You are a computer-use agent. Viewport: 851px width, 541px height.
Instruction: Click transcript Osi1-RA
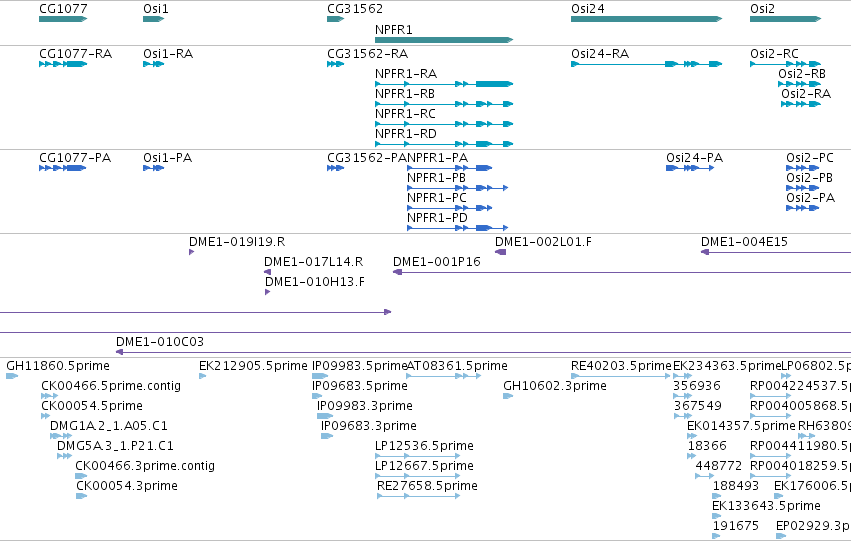coord(154,64)
